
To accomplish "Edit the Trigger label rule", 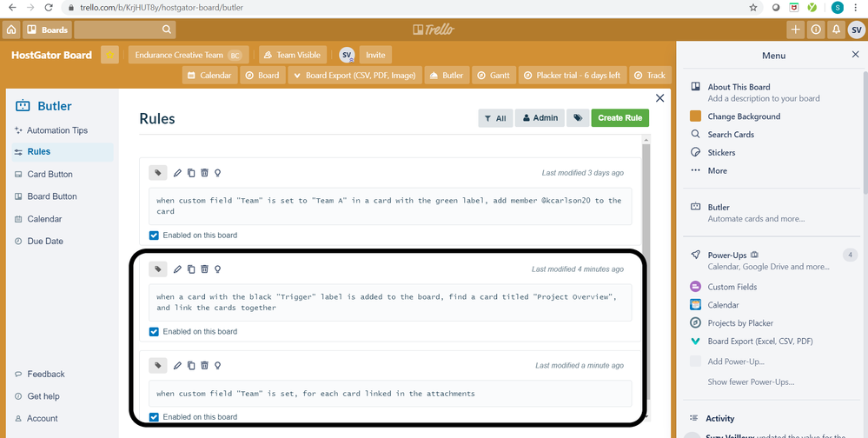I will (177, 269).
